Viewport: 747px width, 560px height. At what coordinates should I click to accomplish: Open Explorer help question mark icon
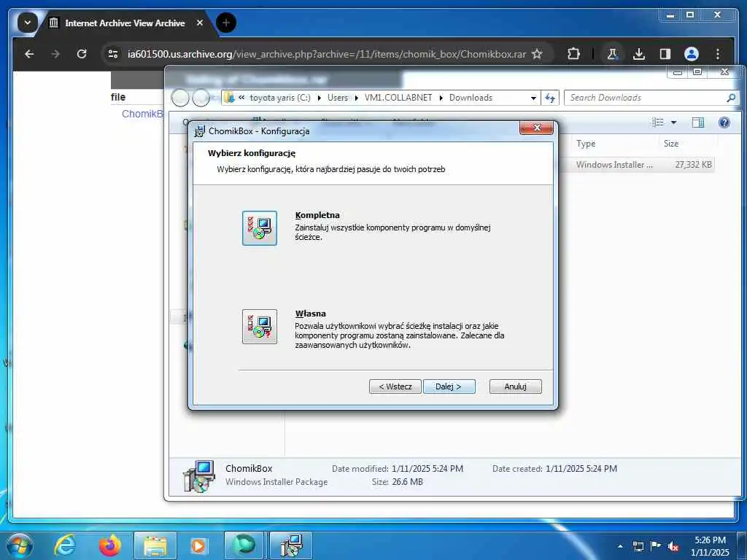[724, 122]
